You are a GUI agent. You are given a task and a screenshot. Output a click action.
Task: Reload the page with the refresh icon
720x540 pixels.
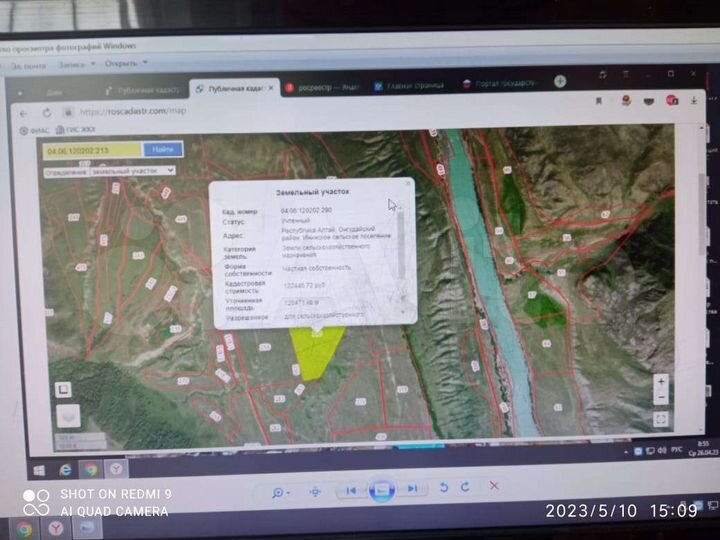click(64, 113)
